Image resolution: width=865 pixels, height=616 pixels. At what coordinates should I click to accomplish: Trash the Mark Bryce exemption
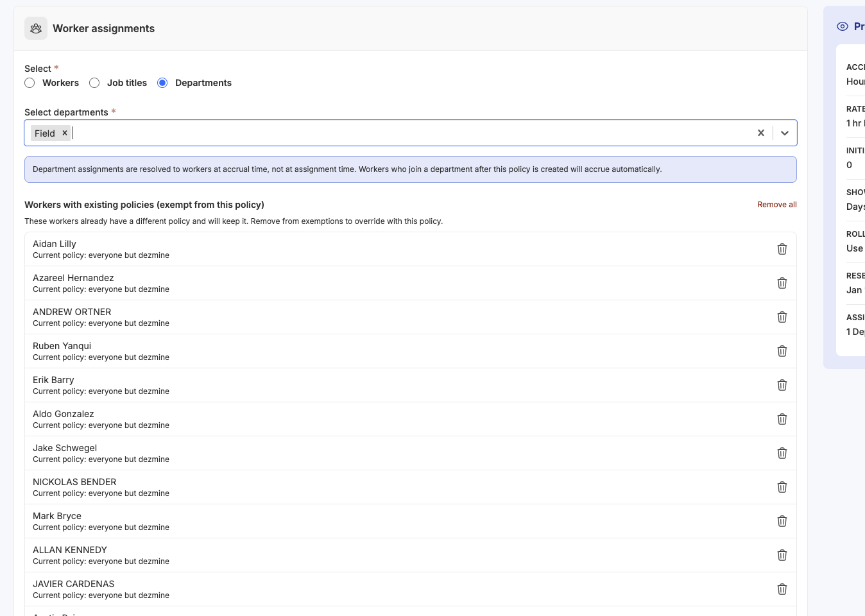coord(782,521)
